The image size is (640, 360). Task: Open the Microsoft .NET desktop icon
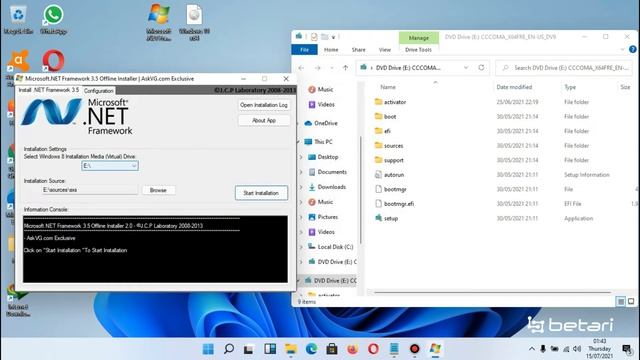[x=159, y=22]
